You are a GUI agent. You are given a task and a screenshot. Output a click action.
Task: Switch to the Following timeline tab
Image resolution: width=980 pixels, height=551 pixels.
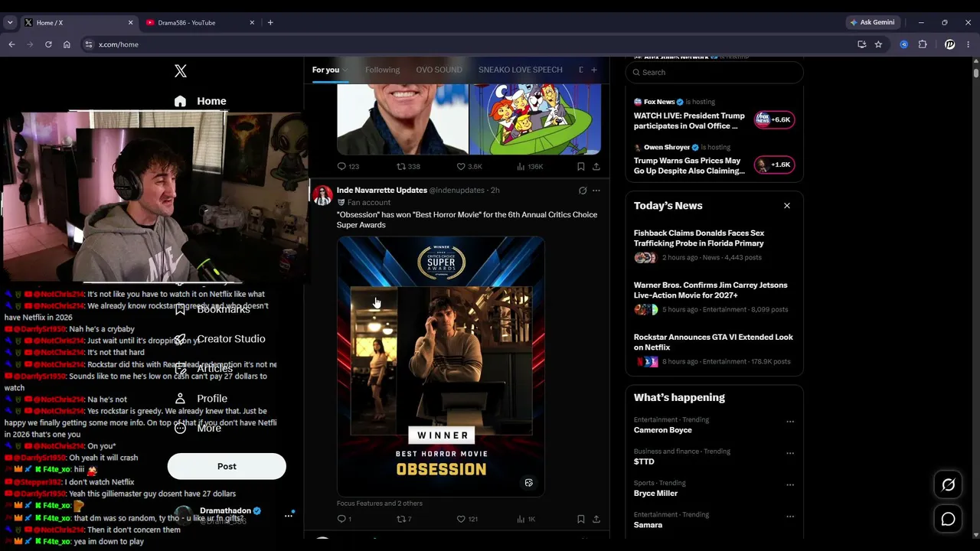(x=382, y=70)
